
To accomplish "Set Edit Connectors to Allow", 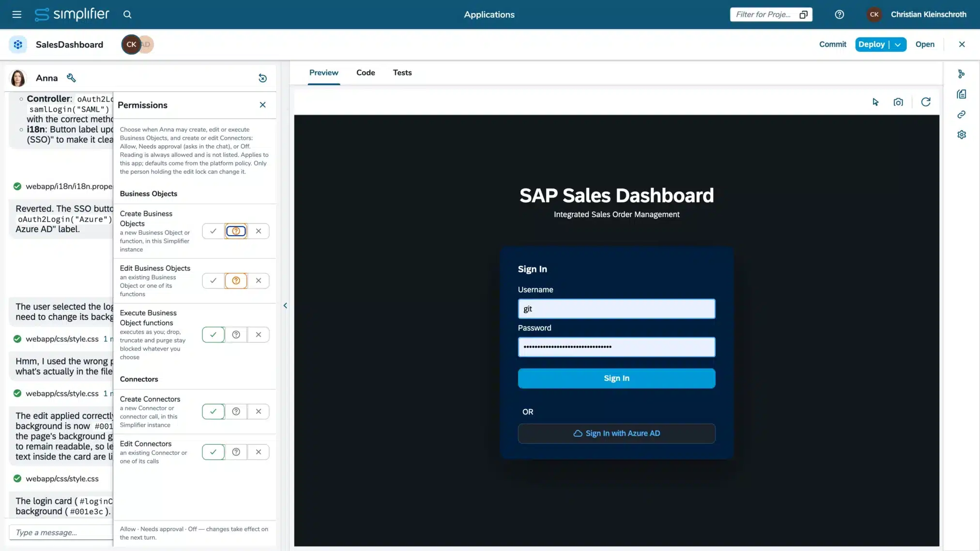I will [213, 452].
